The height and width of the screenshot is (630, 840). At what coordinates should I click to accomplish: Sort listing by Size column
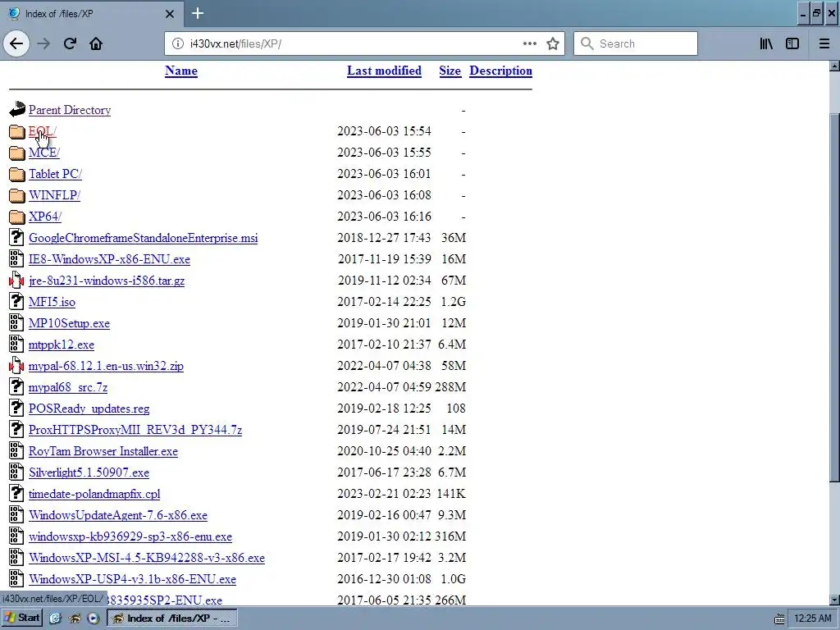click(450, 71)
